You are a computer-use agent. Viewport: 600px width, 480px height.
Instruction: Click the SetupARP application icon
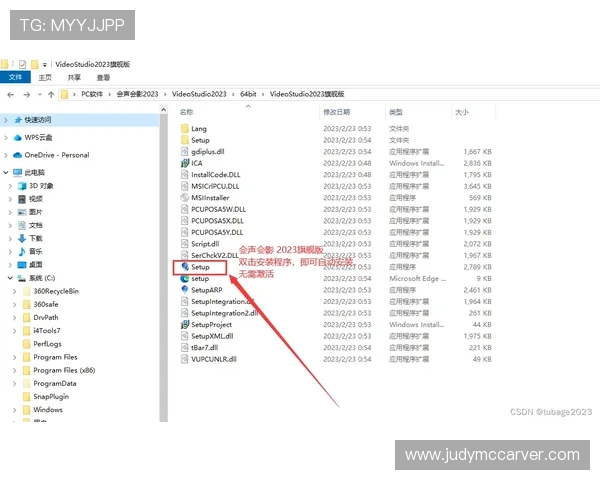(x=185, y=290)
